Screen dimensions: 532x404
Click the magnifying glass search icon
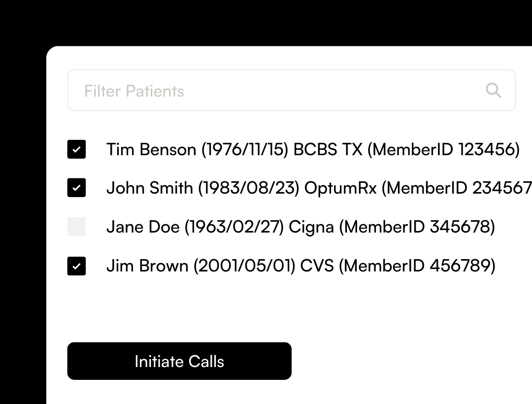point(493,90)
